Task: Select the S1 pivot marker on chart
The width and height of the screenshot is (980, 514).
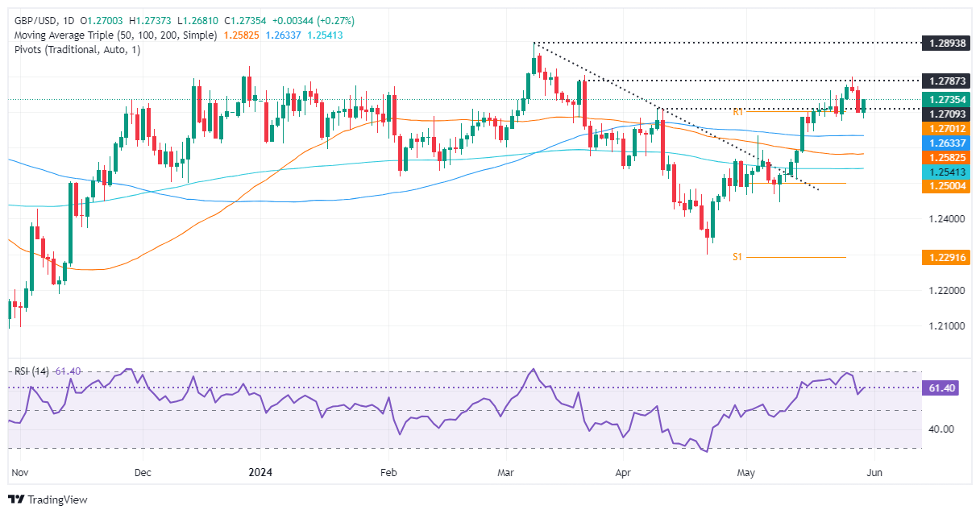Action: point(737,257)
